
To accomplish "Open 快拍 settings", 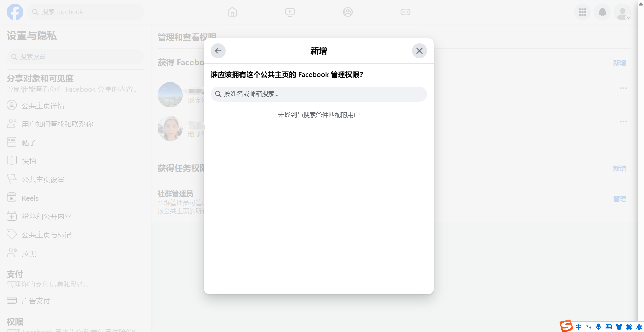I will tap(75, 161).
